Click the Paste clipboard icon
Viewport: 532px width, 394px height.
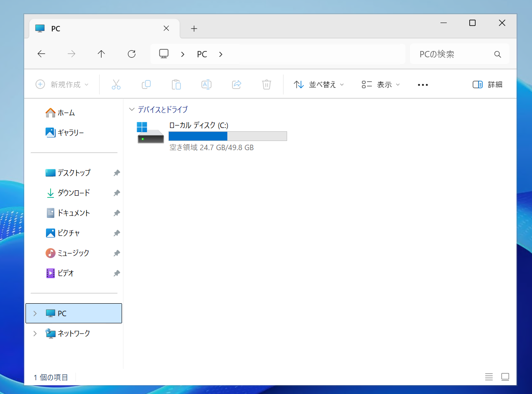pos(176,84)
